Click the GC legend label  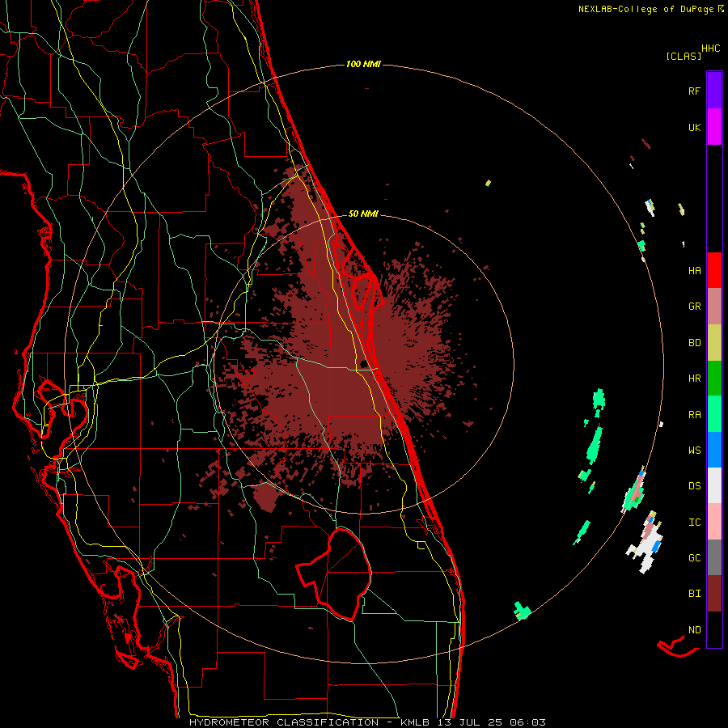click(x=694, y=558)
